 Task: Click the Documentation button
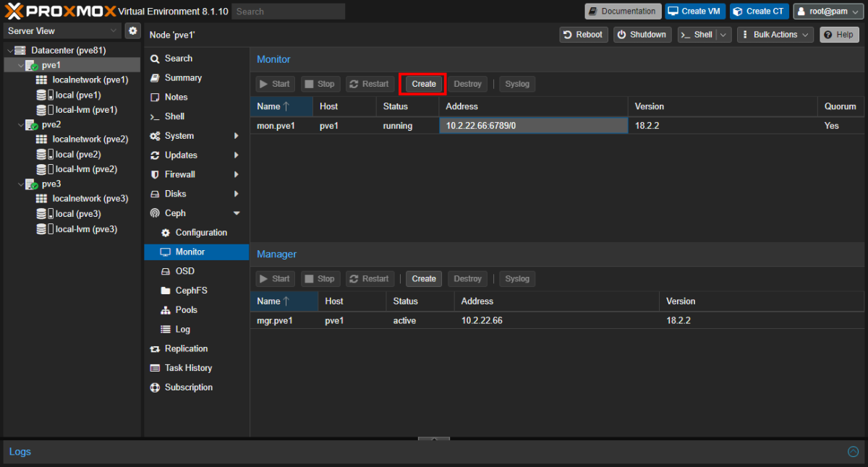click(623, 12)
